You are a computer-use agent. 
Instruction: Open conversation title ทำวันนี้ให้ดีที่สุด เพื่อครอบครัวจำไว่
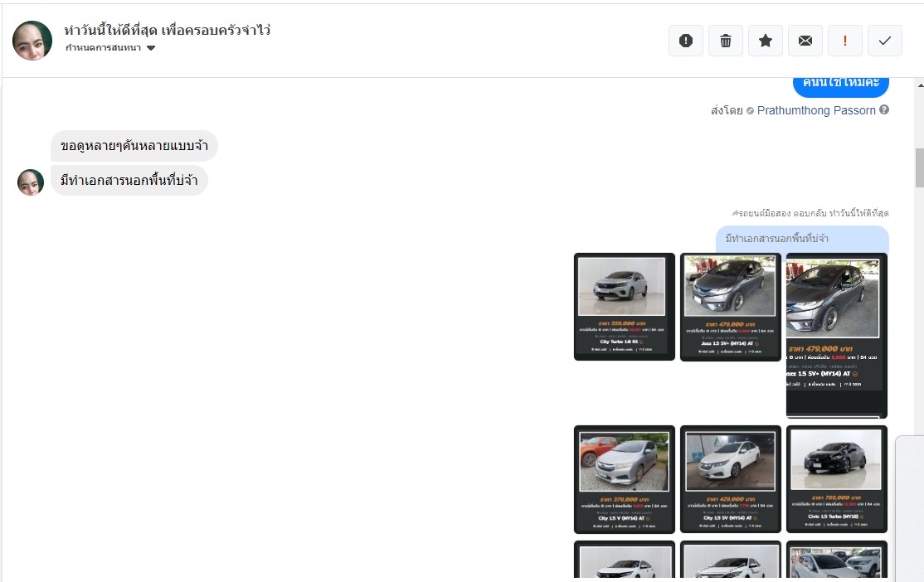tap(168, 30)
